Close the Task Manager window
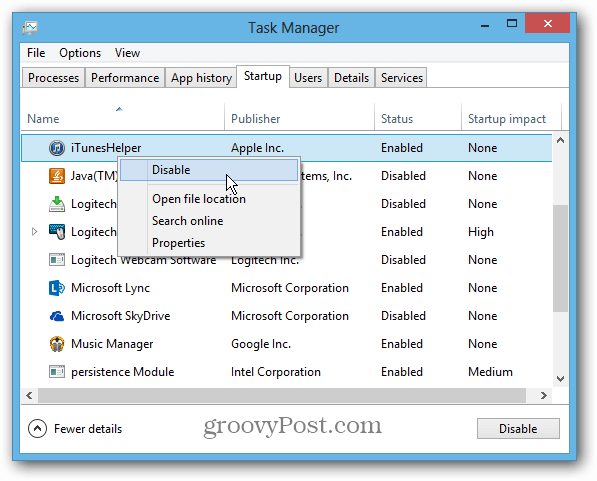The height and width of the screenshot is (481, 597). pos(548,24)
